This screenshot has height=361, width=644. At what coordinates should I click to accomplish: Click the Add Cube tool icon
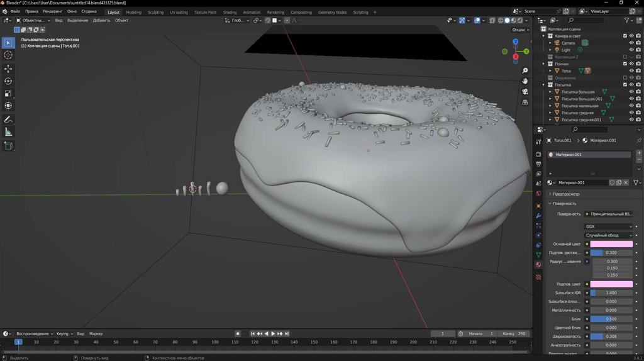coord(8,146)
